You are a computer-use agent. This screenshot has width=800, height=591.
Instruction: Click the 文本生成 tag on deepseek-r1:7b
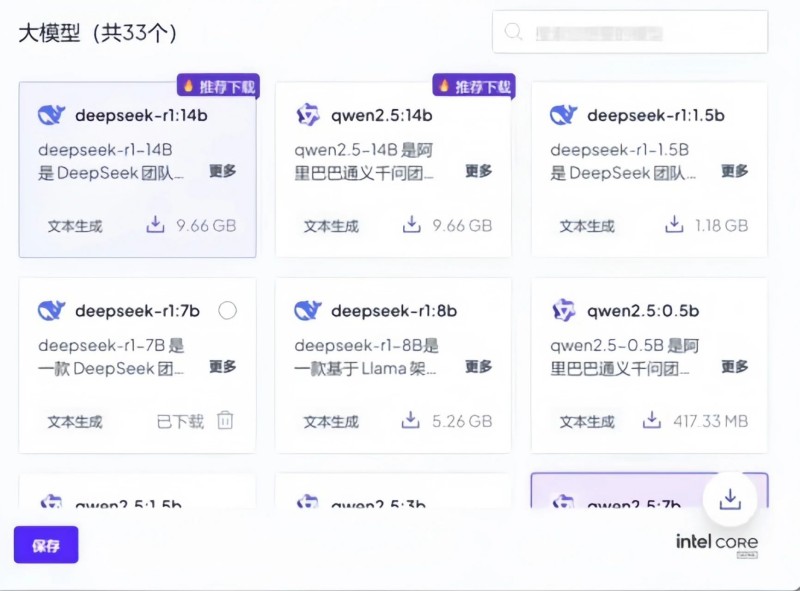pos(74,421)
